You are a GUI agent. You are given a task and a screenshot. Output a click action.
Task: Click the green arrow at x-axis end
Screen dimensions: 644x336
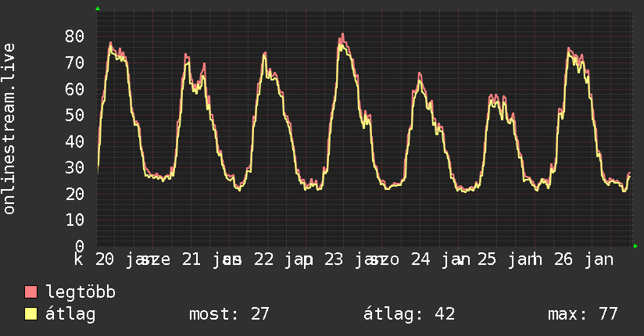pos(635,246)
